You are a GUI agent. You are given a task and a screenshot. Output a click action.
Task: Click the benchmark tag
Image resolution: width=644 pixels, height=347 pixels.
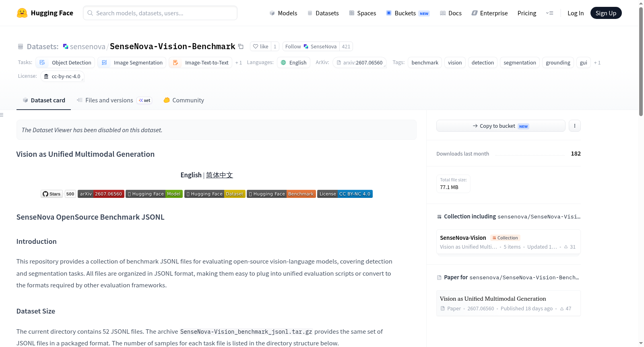pos(425,62)
